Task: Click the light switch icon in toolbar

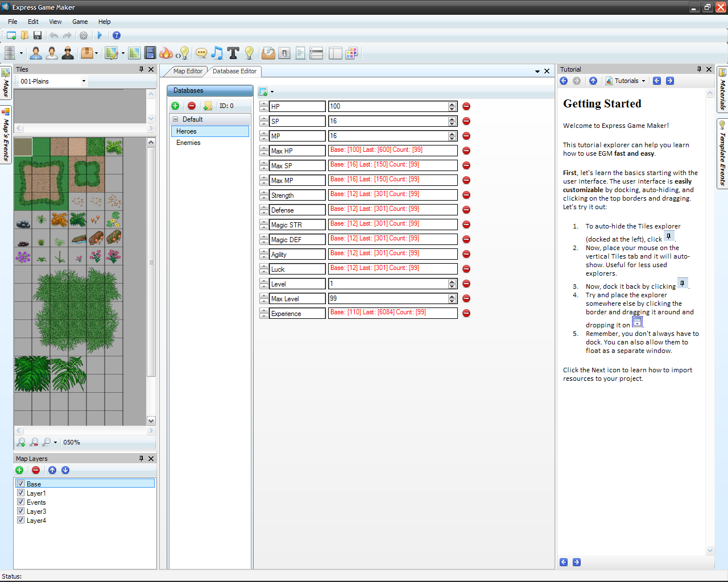Action: point(284,53)
